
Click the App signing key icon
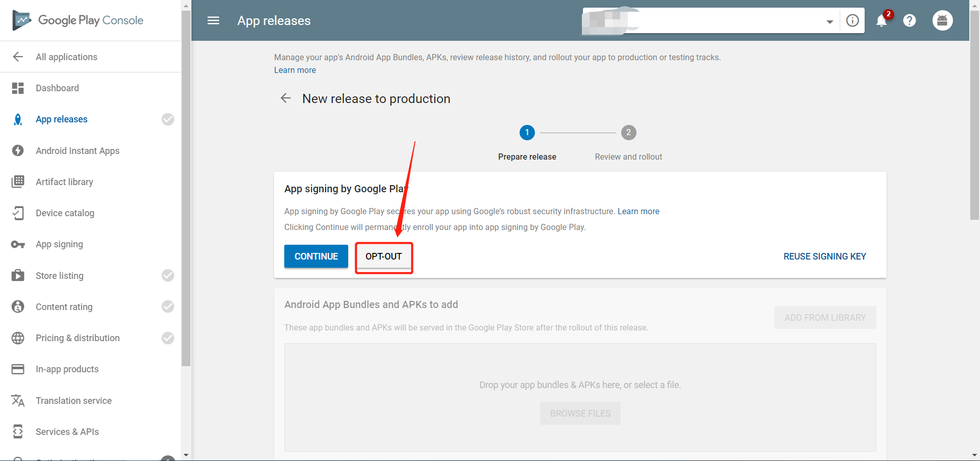point(18,244)
